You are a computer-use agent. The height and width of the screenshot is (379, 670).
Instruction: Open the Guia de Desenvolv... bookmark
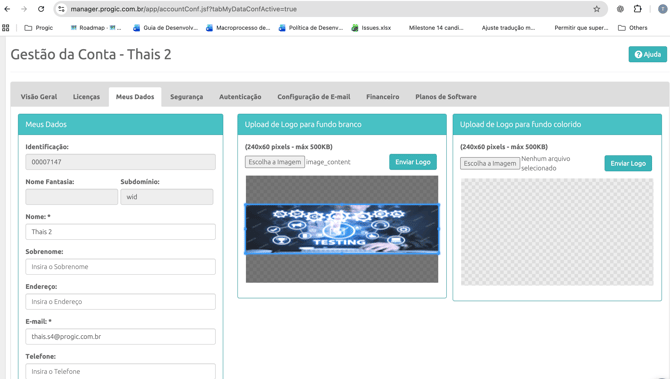pyautogui.click(x=165, y=28)
